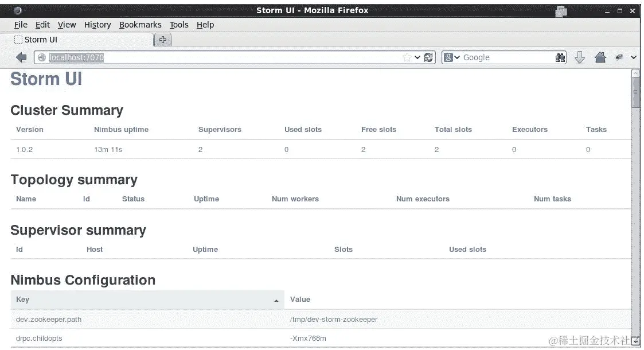Click the Executors column header

click(x=529, y=130)
